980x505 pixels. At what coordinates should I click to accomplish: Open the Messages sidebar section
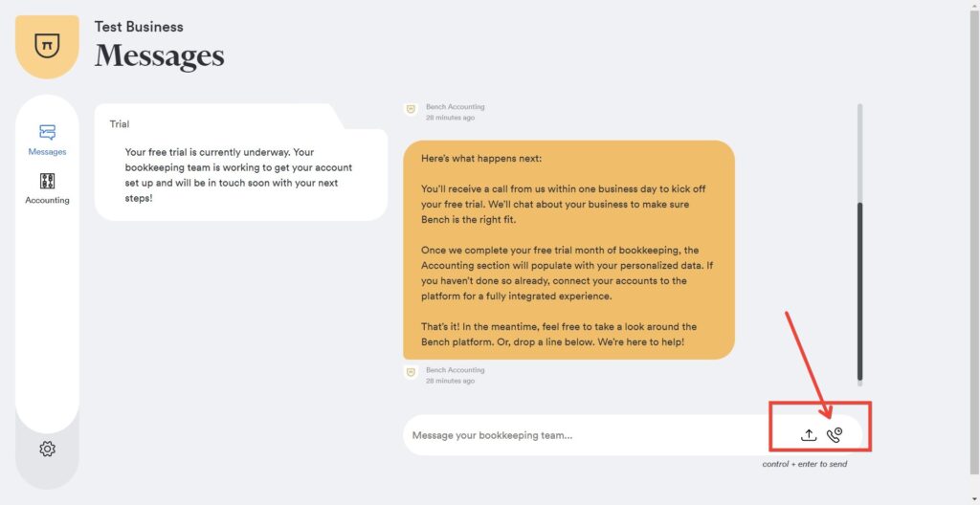(x=47, y=140)
